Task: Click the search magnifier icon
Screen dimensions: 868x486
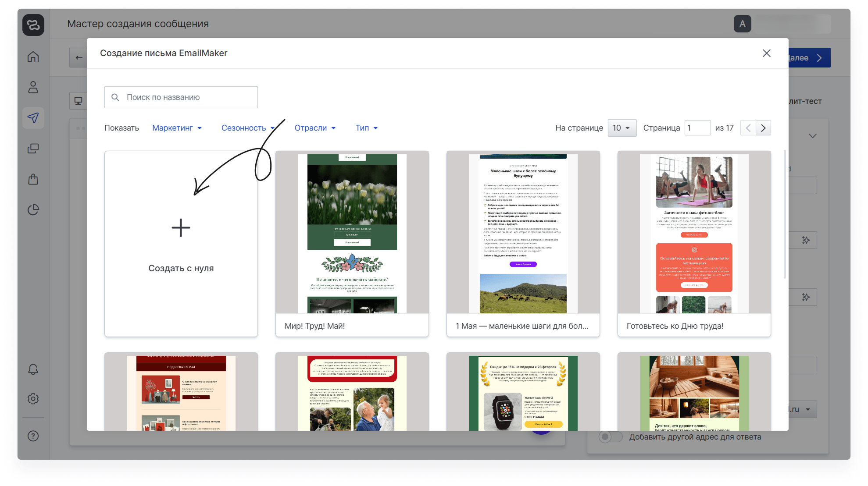Action: [x=115, y=97]
